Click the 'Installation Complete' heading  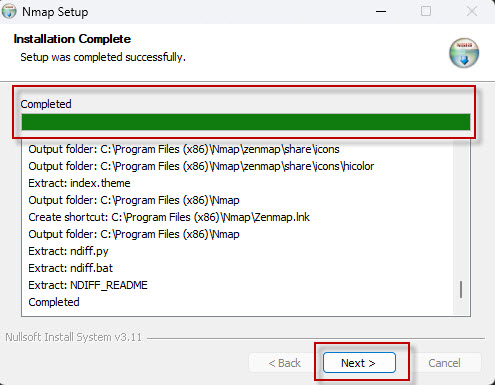pyautogui.click(x=72, y=39)
